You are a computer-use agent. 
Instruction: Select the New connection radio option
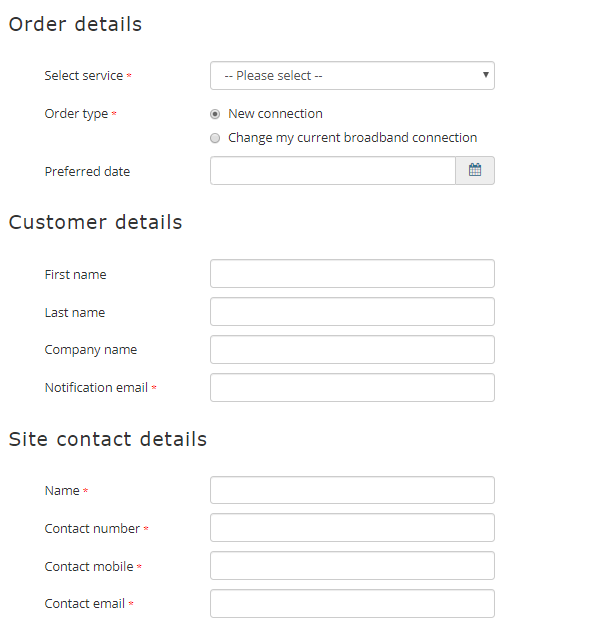(215, 114)
